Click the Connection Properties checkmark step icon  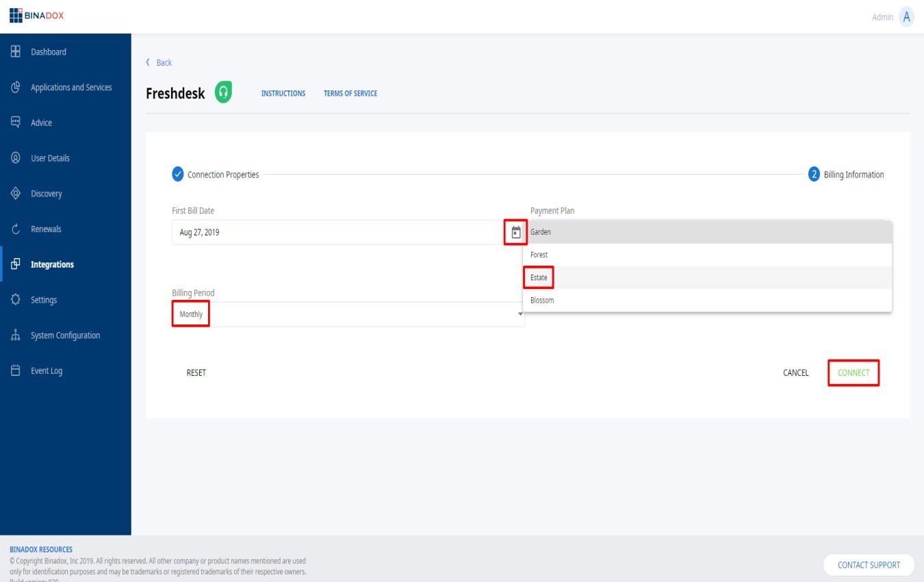click(x=178, y=175)
